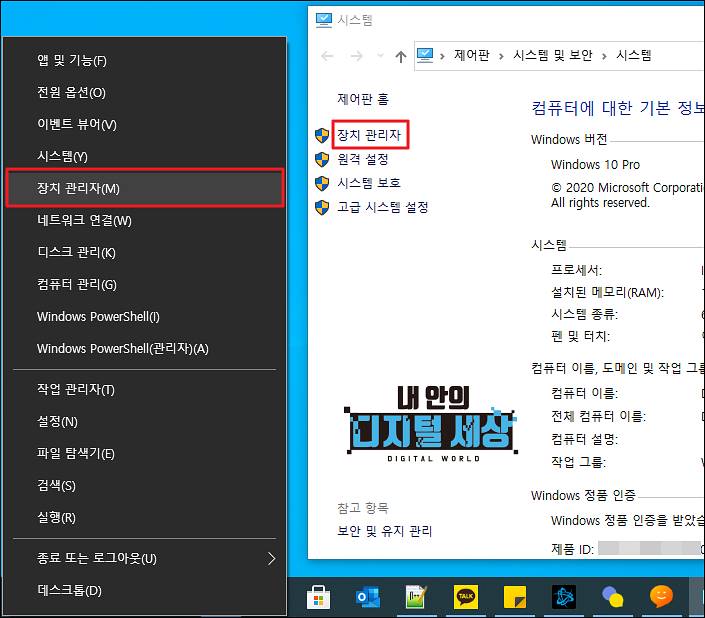
Task: Open 네트워크 연결(W) menu entry
Action: tap(145, 220)
